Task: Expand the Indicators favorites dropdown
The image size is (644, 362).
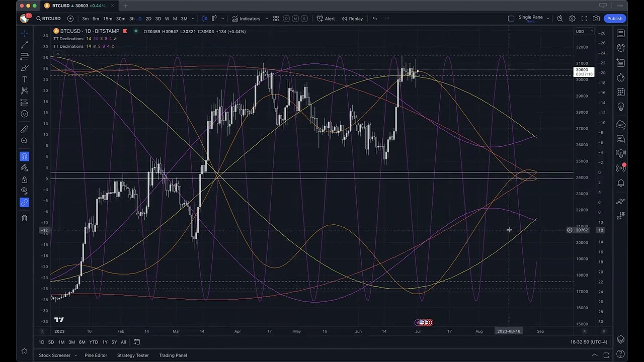Action: click(x=267, y=19)
